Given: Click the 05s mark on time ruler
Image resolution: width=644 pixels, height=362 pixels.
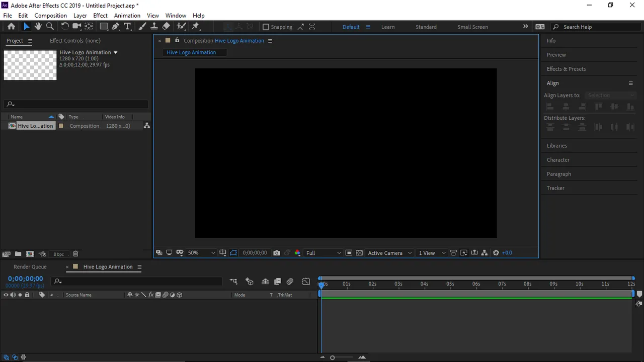Looking at the screenshot, I should [x=450, y=284].
